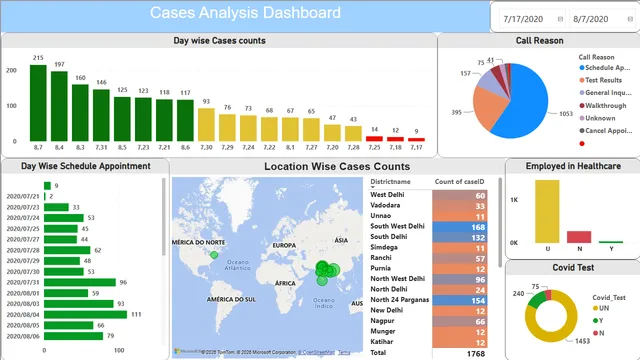Select the yellow U bar in Employed in Healthcare
Image resolution: width=640 pixels, height=360 pixels.
coord(547,211)
